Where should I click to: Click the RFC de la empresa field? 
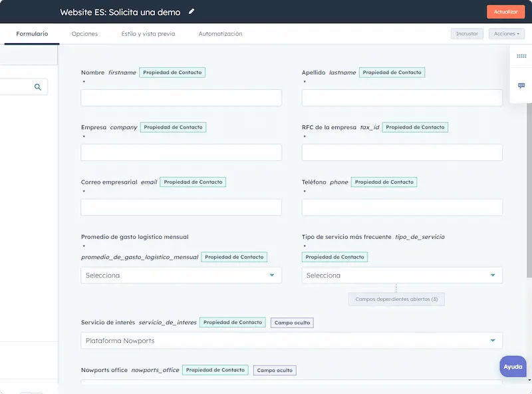[x=402, y=152]
